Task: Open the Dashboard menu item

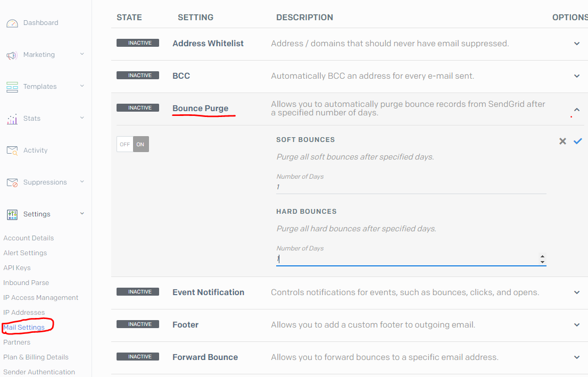Action: pos(40,23)
